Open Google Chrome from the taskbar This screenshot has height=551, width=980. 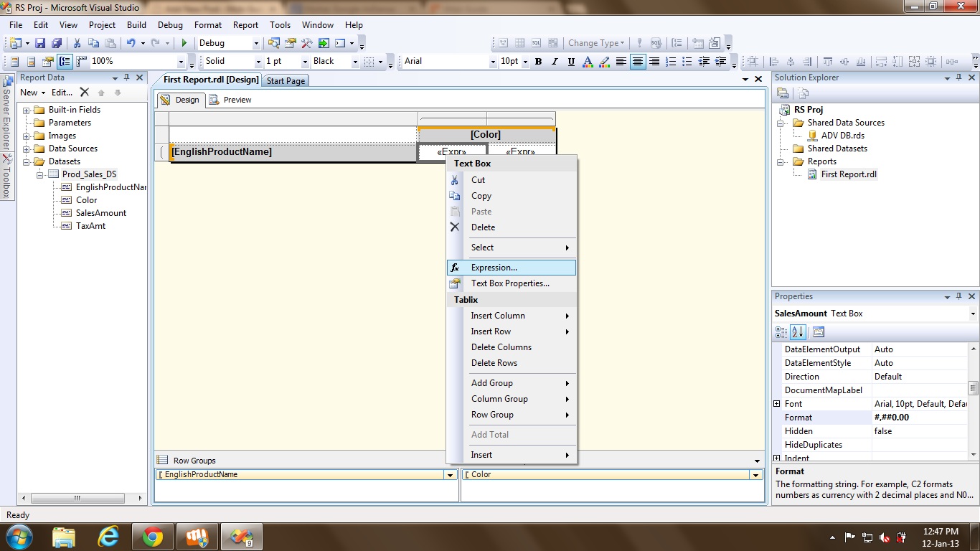pyautogui.click(x=152, y=537)
